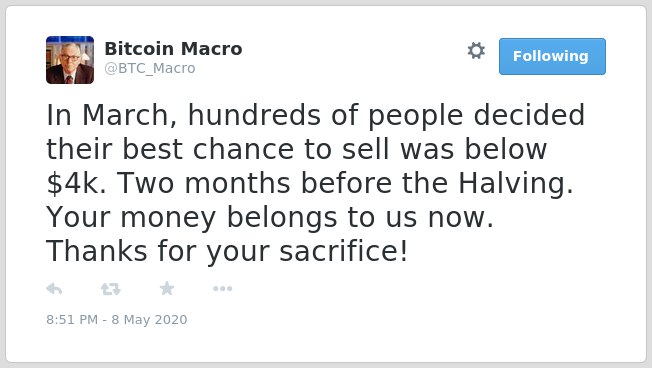Click the looping arrows retweet icon
This screenshot has height=368, width=652.
(x=111, y=289)
